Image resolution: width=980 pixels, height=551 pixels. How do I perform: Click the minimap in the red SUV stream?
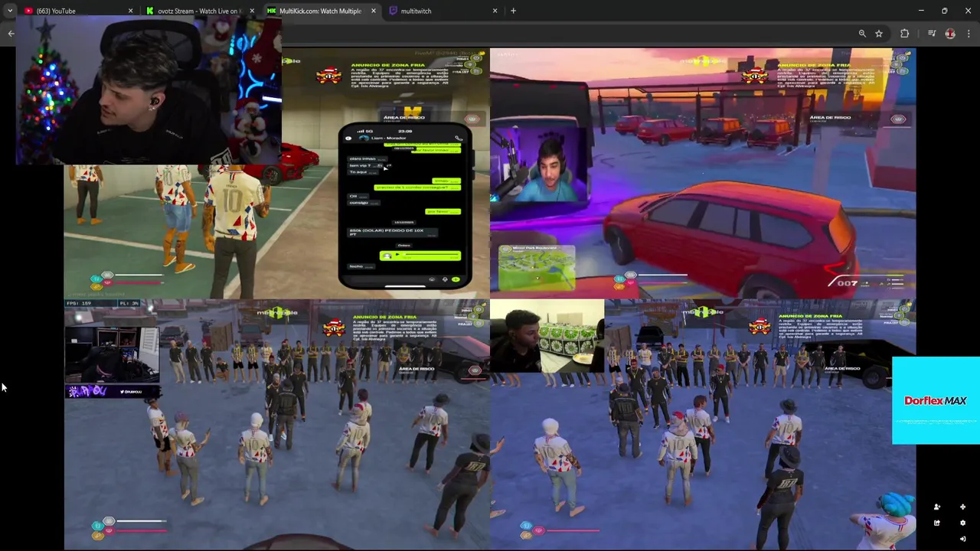click(537, 269)
